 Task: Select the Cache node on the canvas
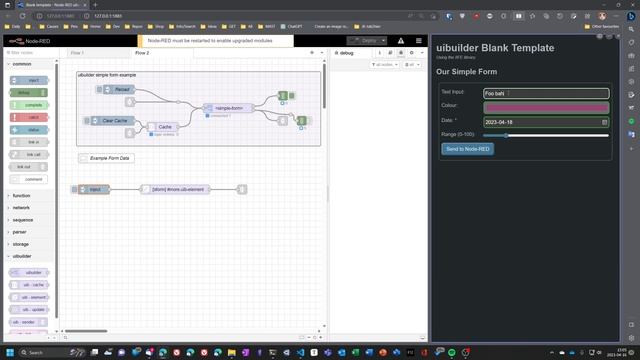(163, 127)
